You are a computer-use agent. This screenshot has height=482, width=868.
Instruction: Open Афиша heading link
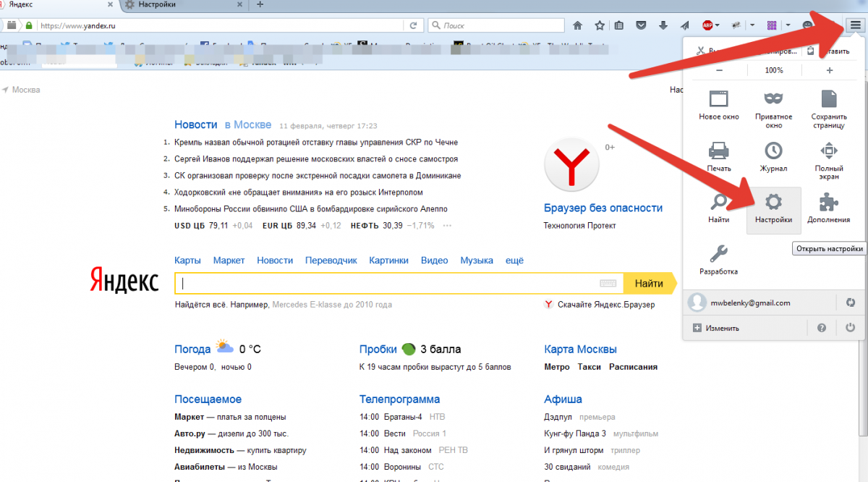coord(563,399)
